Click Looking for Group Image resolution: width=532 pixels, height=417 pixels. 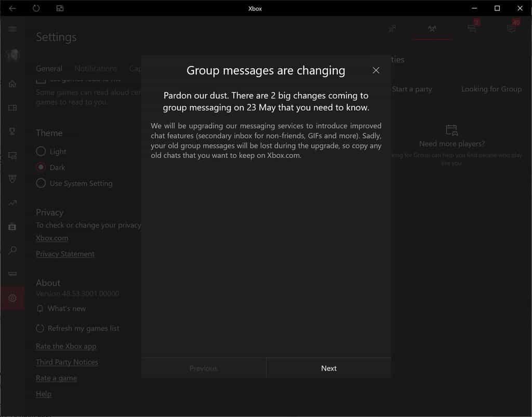pos(491,89)
